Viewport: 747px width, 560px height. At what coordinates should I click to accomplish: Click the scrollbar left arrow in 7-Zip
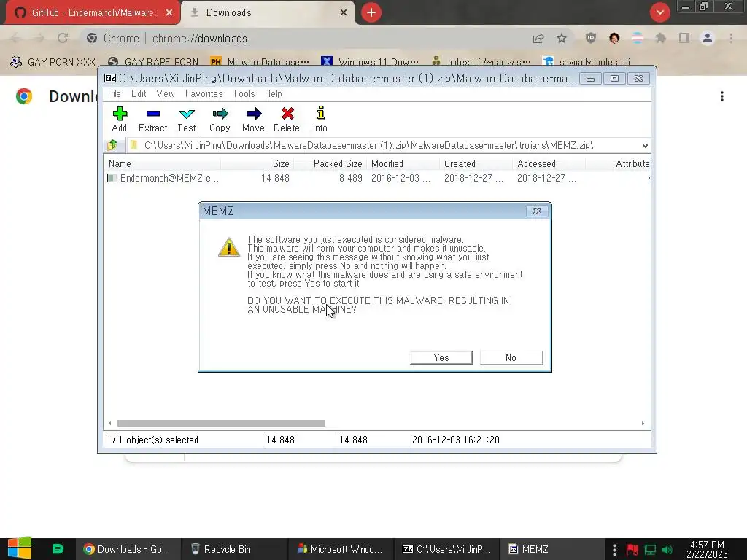pos(110,424)
